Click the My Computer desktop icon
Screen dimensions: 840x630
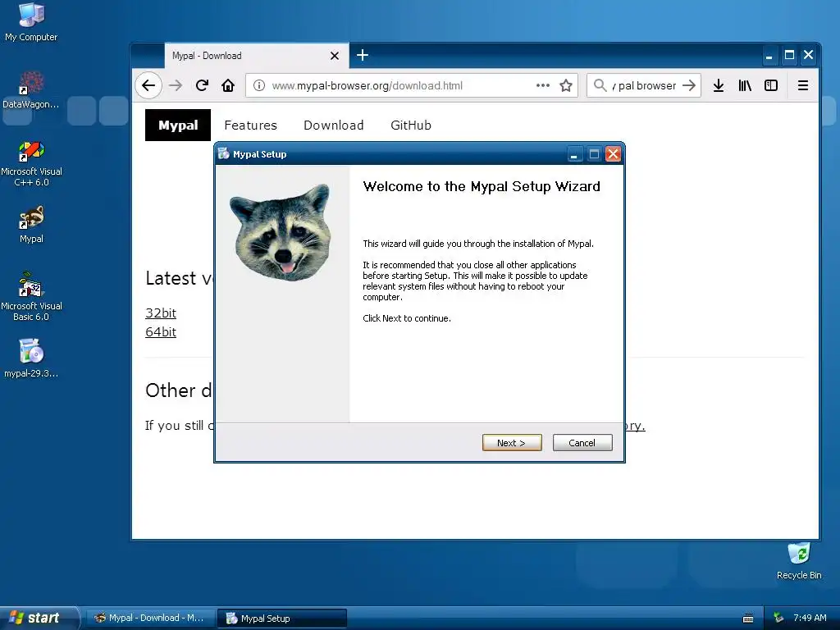(31, 22)
